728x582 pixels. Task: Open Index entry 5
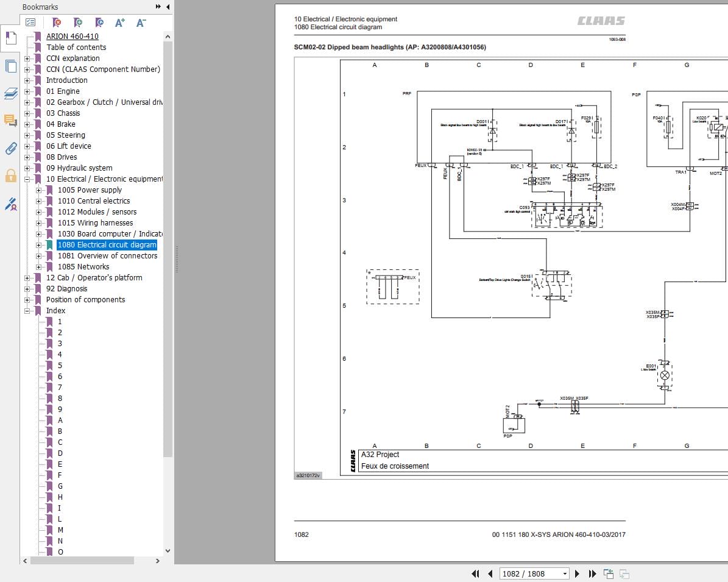click(60, 366)
